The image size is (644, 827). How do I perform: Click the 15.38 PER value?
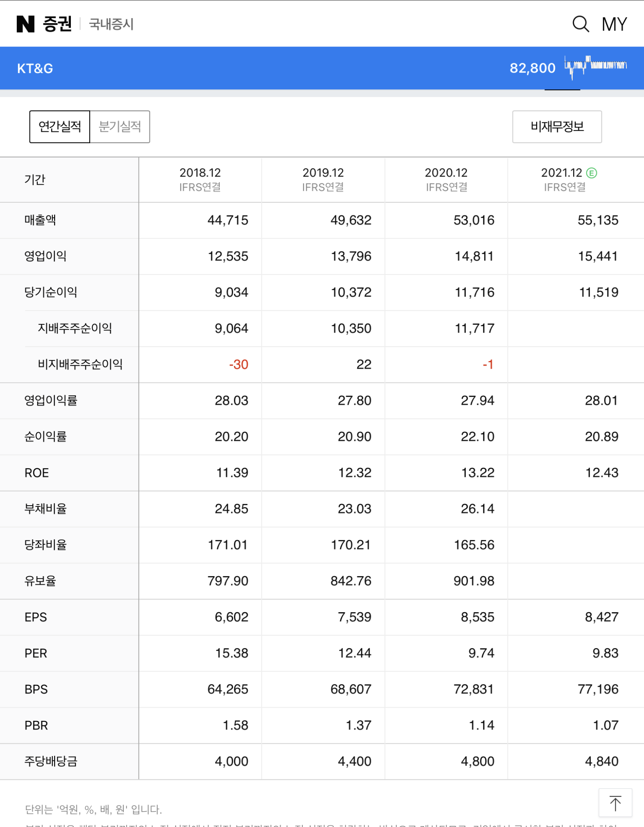click(x=232, y=653)
